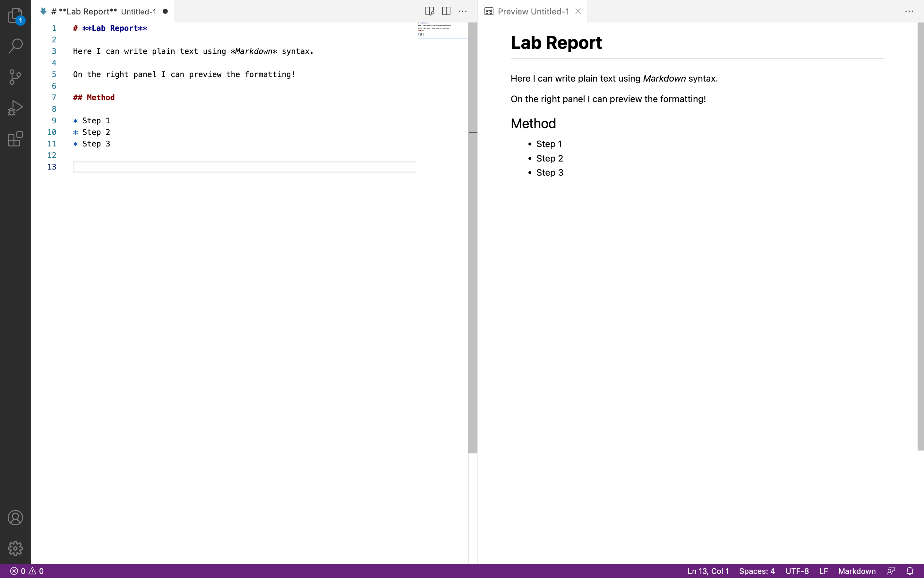
Task: Click the unsaved dot on Untitled-1 tab
Action: pyautogui.click(x=165, y=11)
